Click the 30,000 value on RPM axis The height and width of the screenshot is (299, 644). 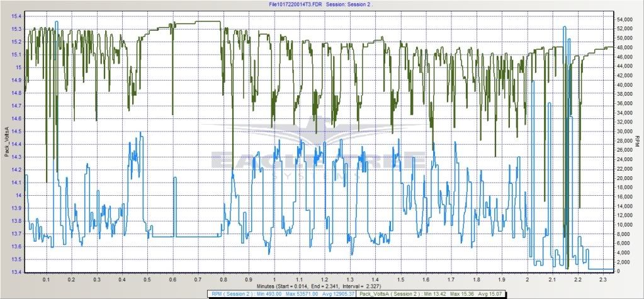[624, 132]
